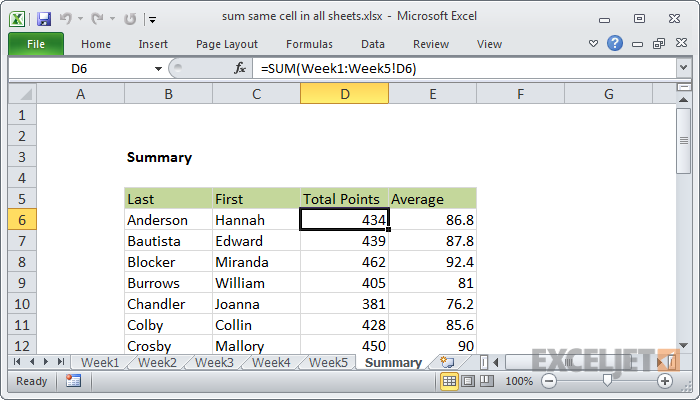The width and height of the screenshot is (700, 400).
Task: Go to last sheet tab navigation arrow
Action: click(x=61, y=362)
